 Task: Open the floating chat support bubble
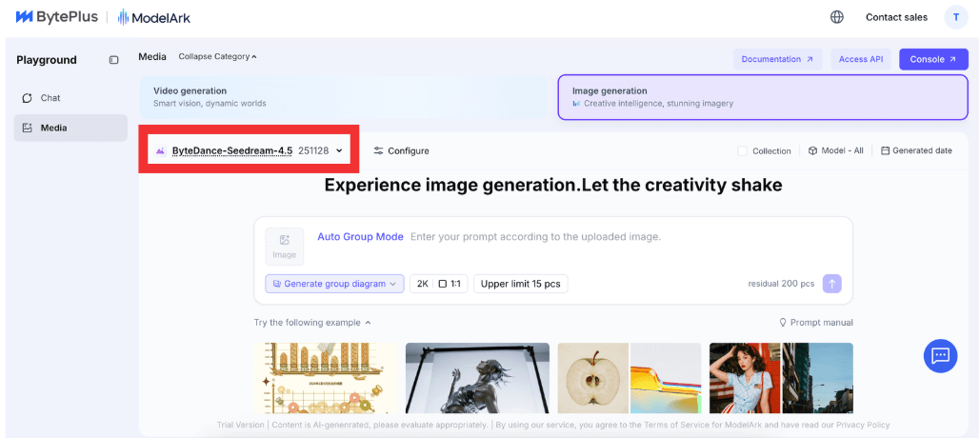click(x=940, y=356)
